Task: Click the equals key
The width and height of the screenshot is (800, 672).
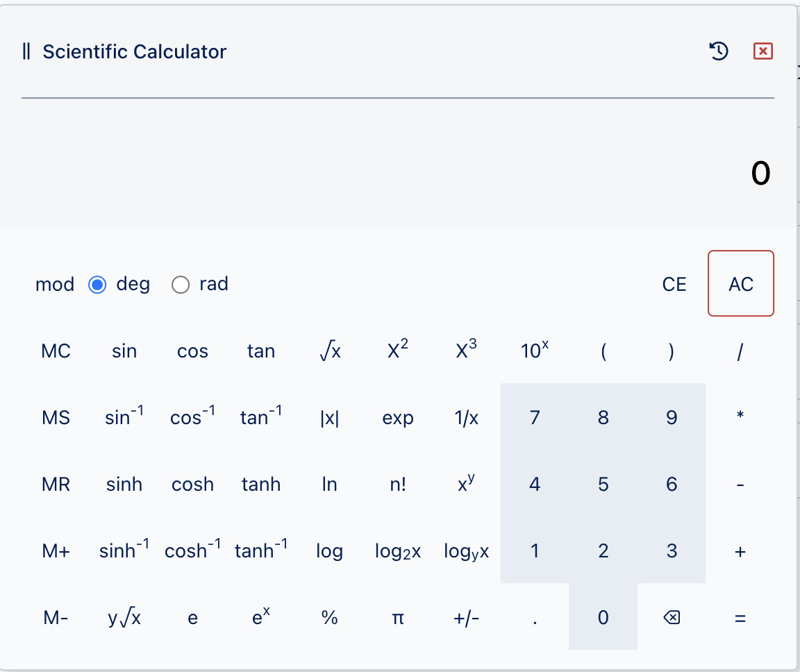Action: [740, 617]
